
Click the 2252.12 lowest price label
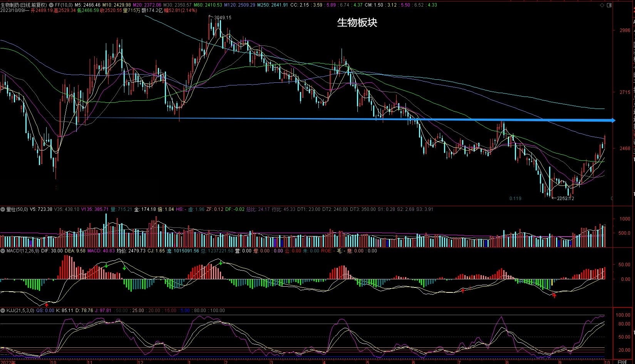[x=565, y=199]
